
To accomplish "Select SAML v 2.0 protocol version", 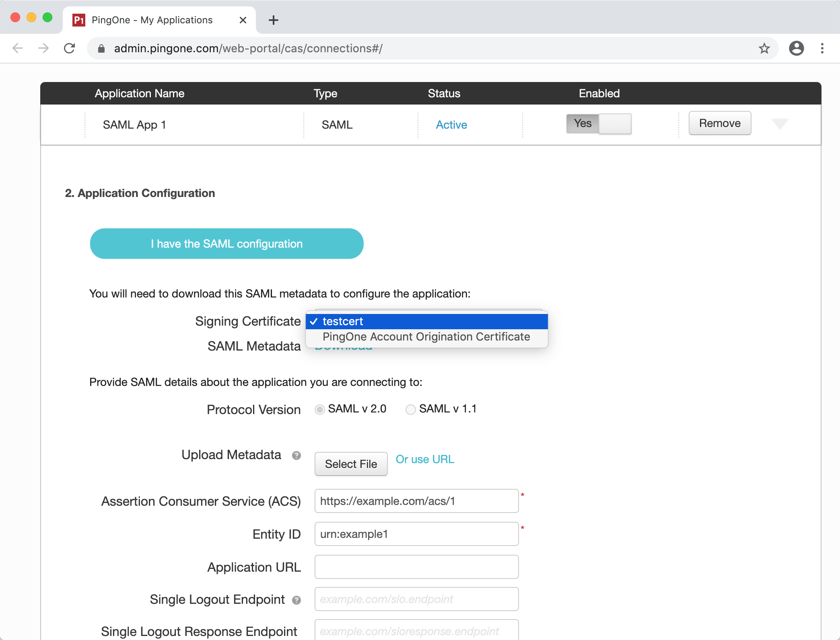I will click(x=320, y=410).
